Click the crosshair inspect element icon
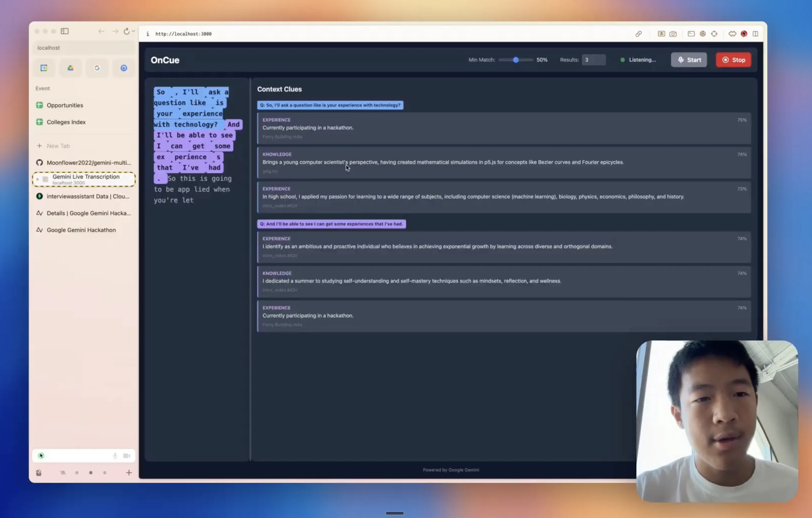 (714, 34)
